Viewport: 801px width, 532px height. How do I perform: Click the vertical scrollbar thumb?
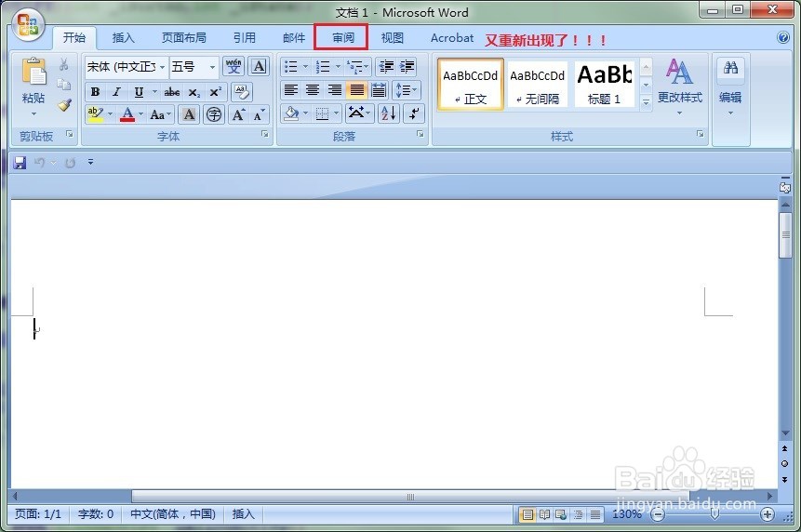[x=785, y=235]
